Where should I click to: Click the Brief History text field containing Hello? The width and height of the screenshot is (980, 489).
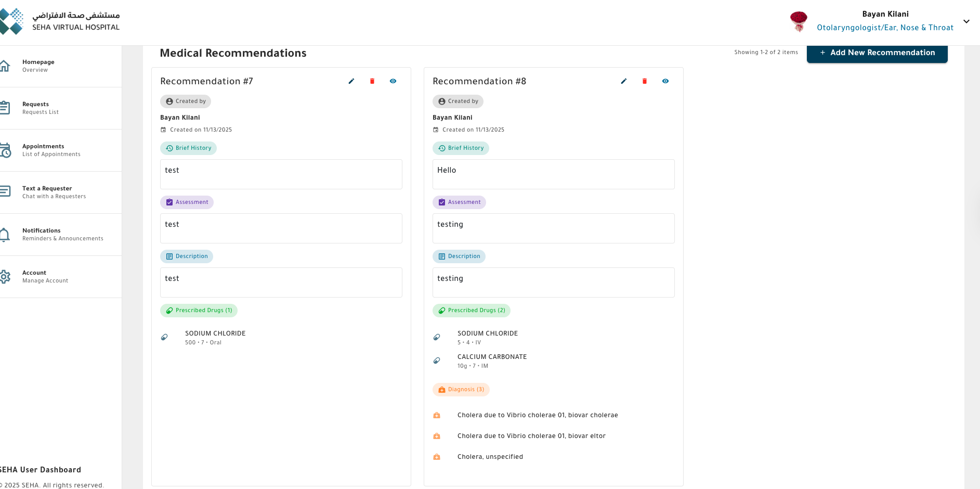[x=553, y=174]
